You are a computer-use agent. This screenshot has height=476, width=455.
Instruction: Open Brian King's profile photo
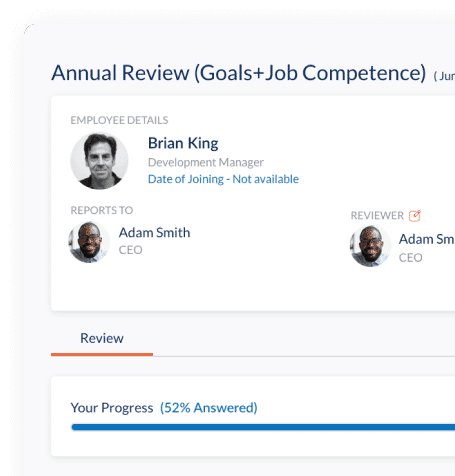pyautogui.click(x=99, y=161)
